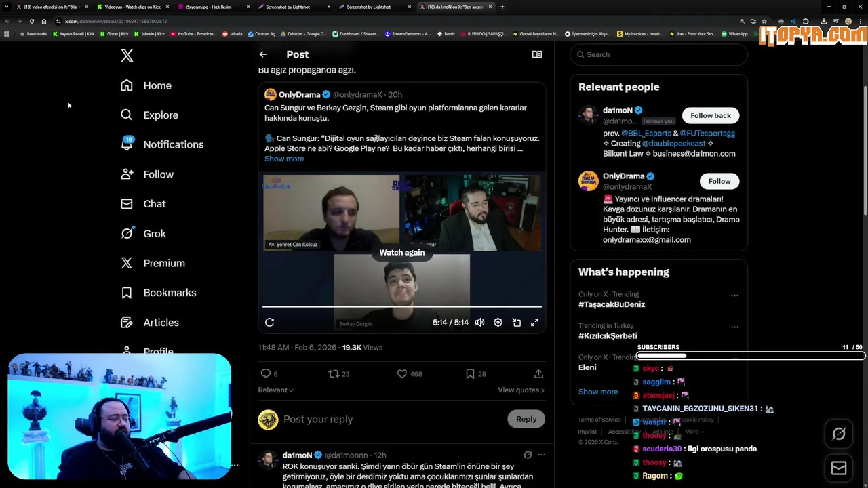This screenshot has height=488, width=868.
Task: Open @BBL_Esports mention link
Action: 646,134
